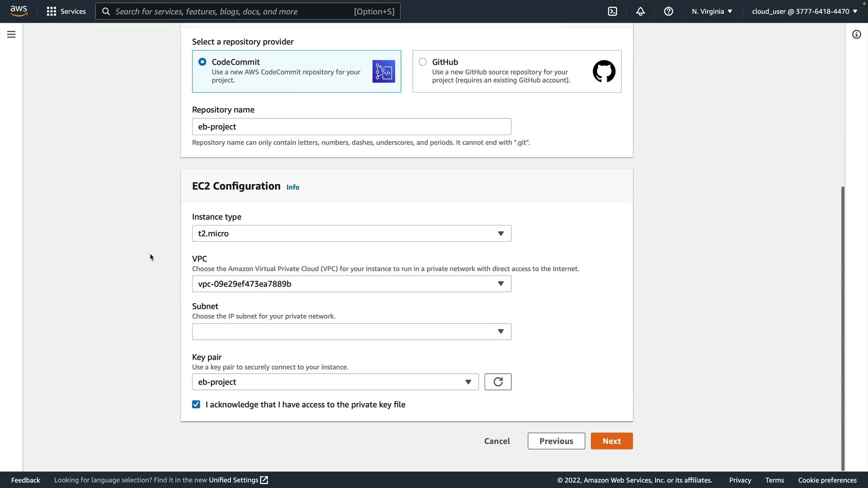Expand the Instance type dropdown
This screenshot has height=488, width=868.
pyautogui.click(x=351, y=234)
